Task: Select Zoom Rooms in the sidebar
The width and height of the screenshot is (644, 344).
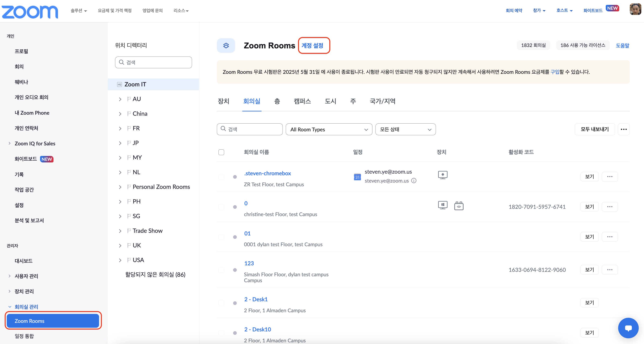Action: (53, 321)
